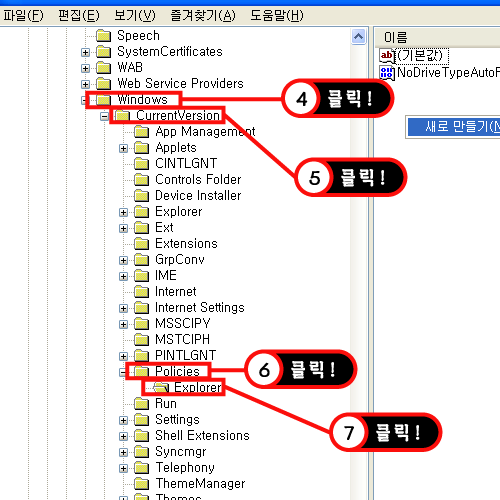Select the Web Service Providers key
The height and width of the screenshot is (500, 500).
click(180, 83)
